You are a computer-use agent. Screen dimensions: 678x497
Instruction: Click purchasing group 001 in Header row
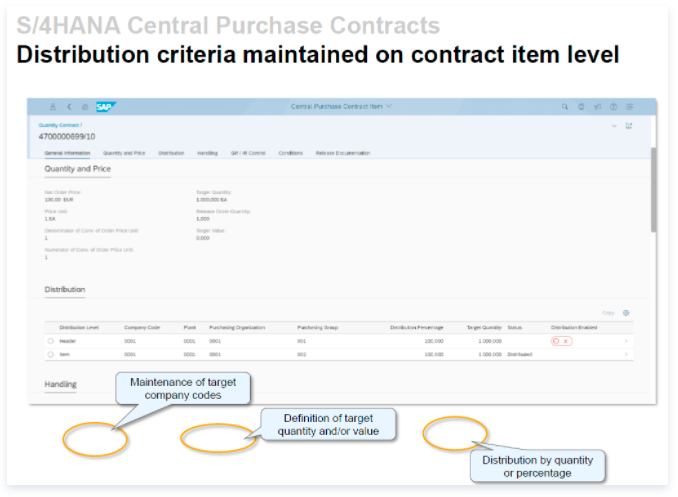(x=302, y=341)
